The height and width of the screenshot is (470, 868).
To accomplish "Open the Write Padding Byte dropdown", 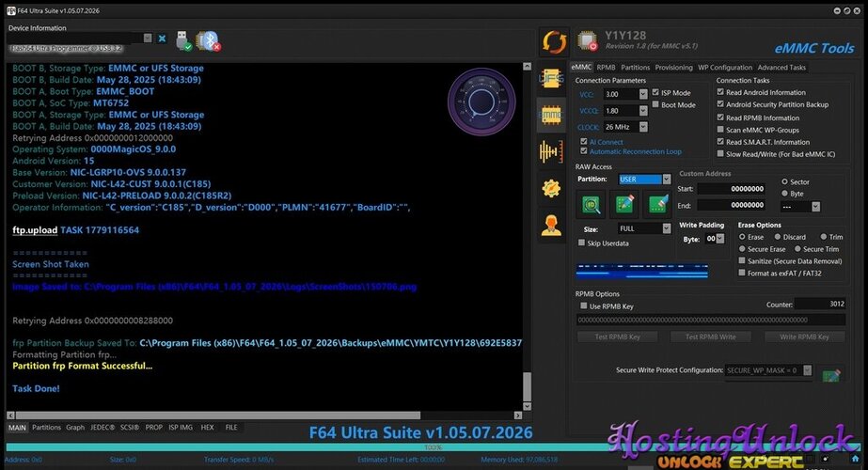I will tap(719, 239).
